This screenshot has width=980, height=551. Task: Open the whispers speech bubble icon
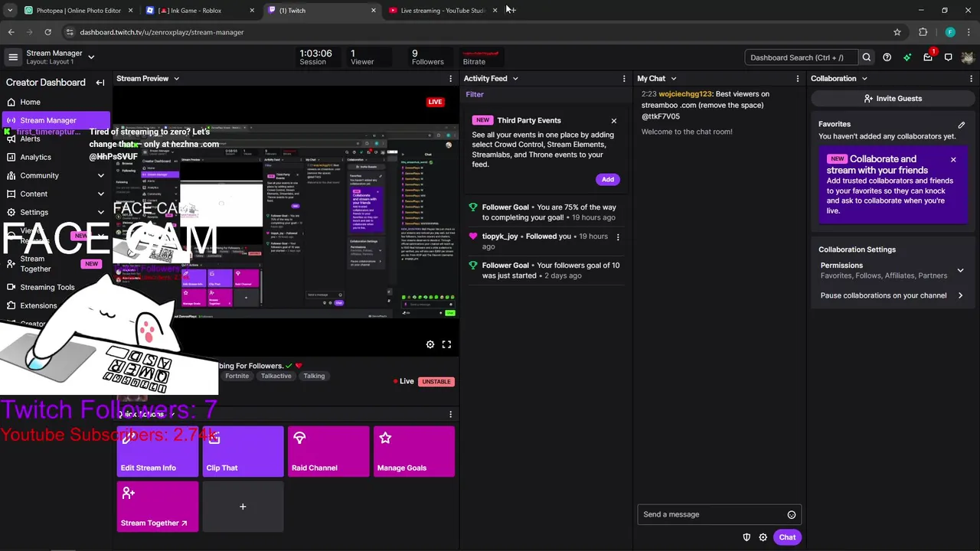point(948,57)
